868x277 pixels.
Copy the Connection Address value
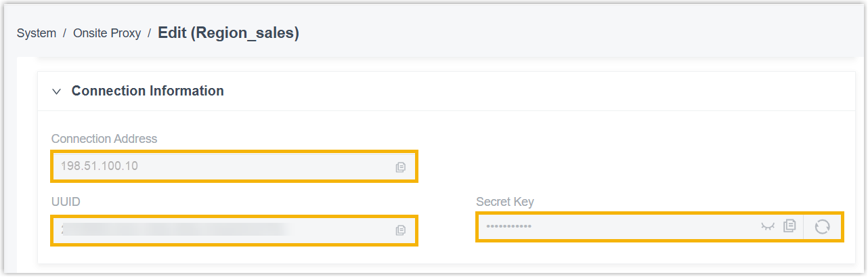401,167
